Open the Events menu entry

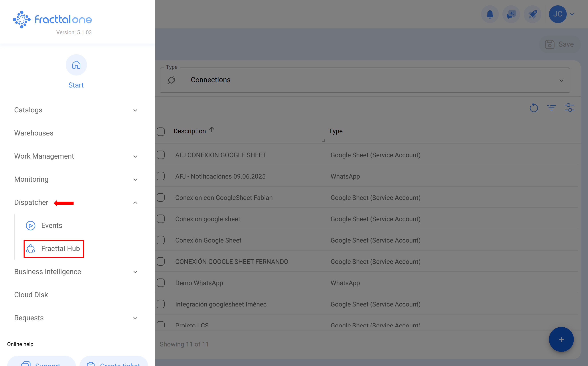click(x=51, y=225)
